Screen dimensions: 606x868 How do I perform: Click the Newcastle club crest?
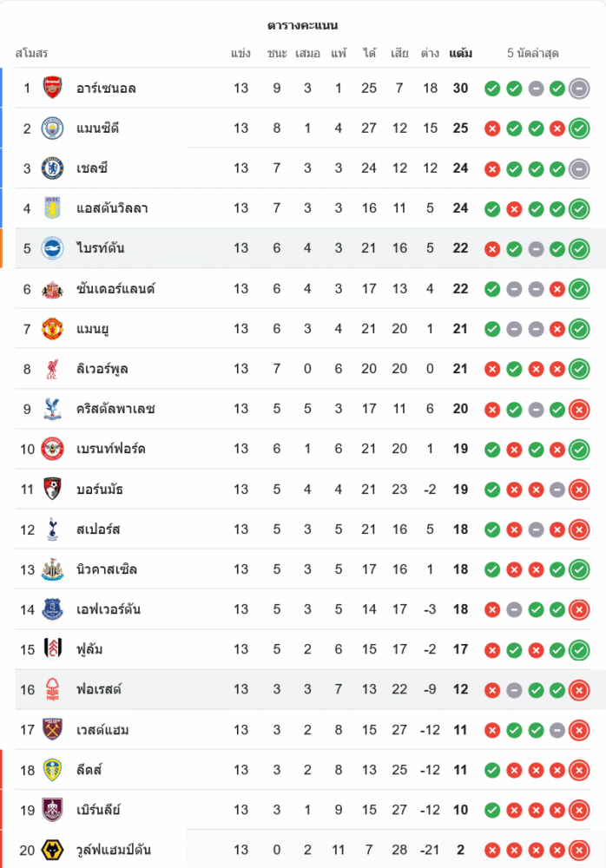(53, 569)
